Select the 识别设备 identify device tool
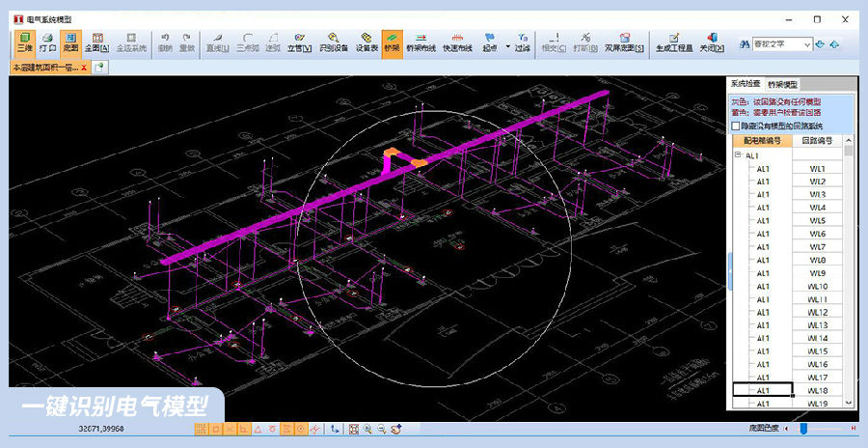Viewport: 868px width, 448px height. point(332,42)
